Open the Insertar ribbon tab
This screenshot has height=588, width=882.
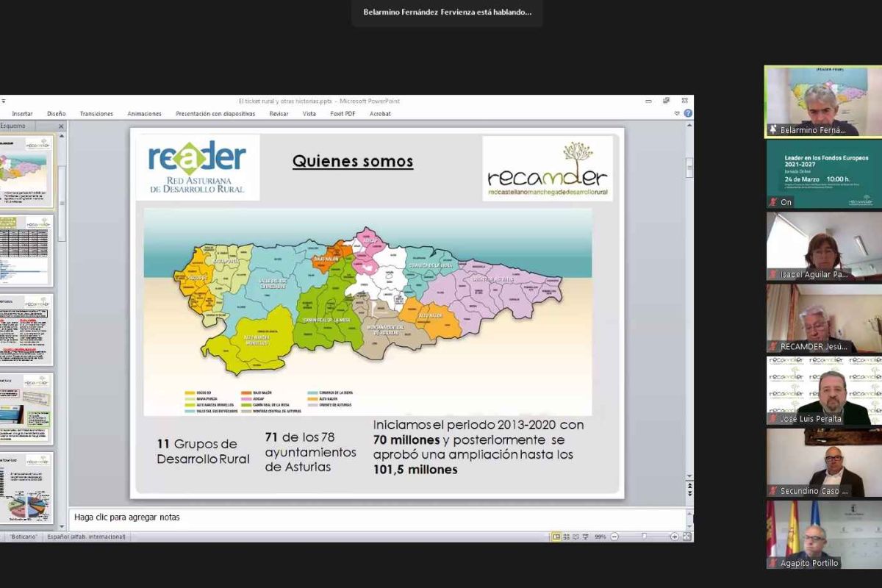tap(22, 114)
